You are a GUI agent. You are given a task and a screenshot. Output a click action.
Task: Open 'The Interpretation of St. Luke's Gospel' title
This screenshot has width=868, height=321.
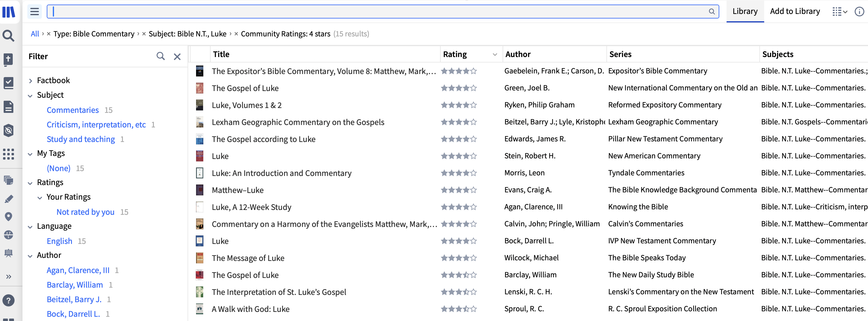(x=279, y=292)
